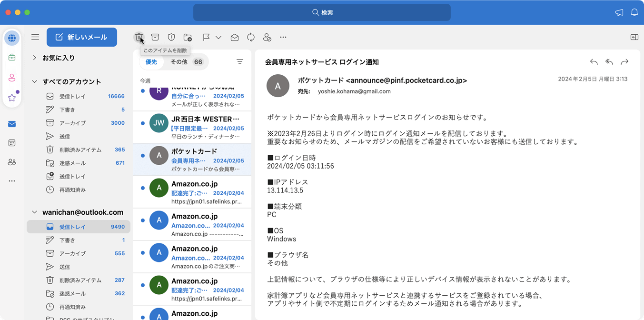Click the left rail more ellipsis
This screenshot has width=644, height=320.
coord(12,181)
